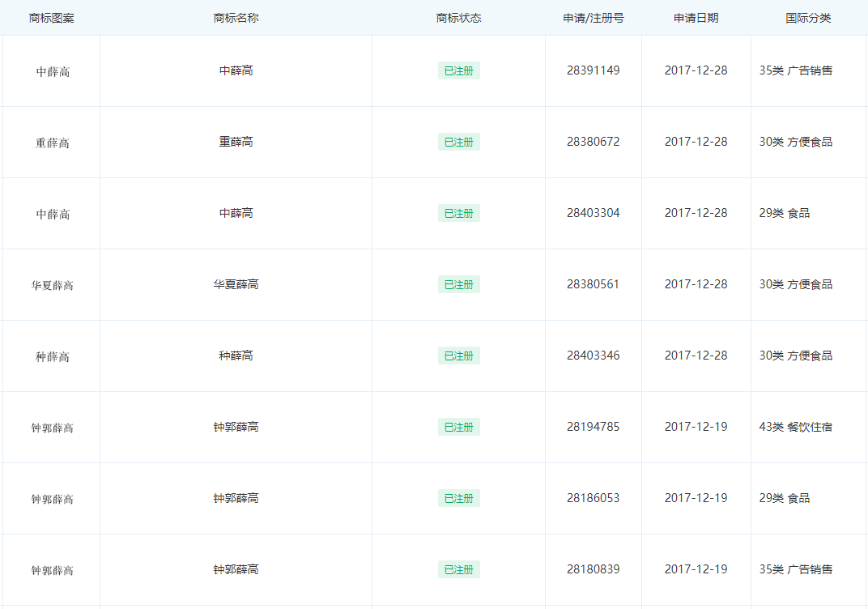Open 钟郭薛高 name in the 28180839 row
The height and width of the screenshot is (609, 868).
[x=236, y=569]
